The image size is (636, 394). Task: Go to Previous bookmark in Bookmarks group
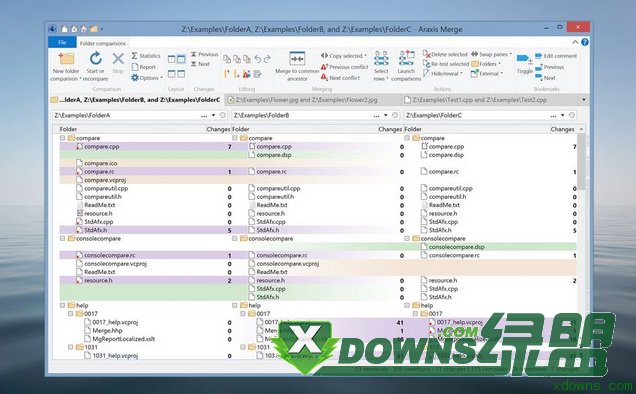coord(549,67)
